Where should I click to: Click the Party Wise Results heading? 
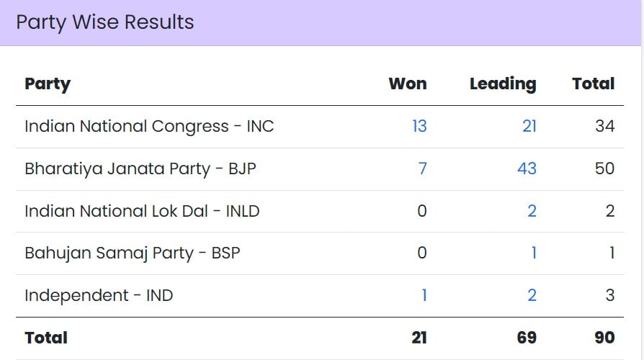click(x=105, y=22)
